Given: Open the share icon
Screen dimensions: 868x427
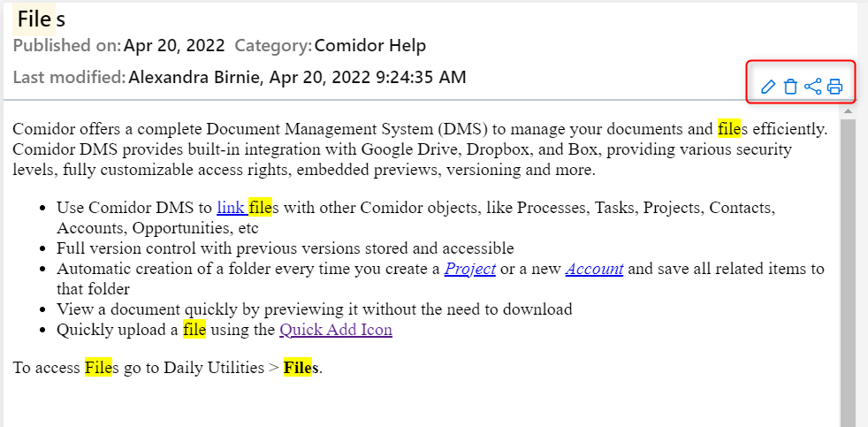Looking at the screenshot, I should [x=813, y=87].
